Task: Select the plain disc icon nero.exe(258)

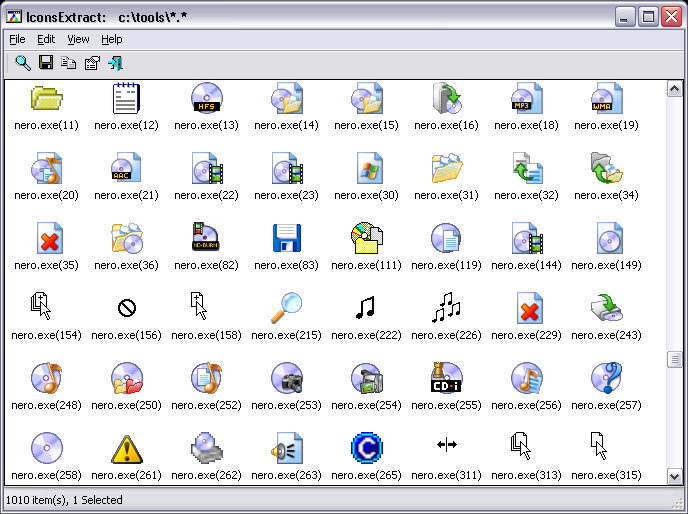Action: 47,448
